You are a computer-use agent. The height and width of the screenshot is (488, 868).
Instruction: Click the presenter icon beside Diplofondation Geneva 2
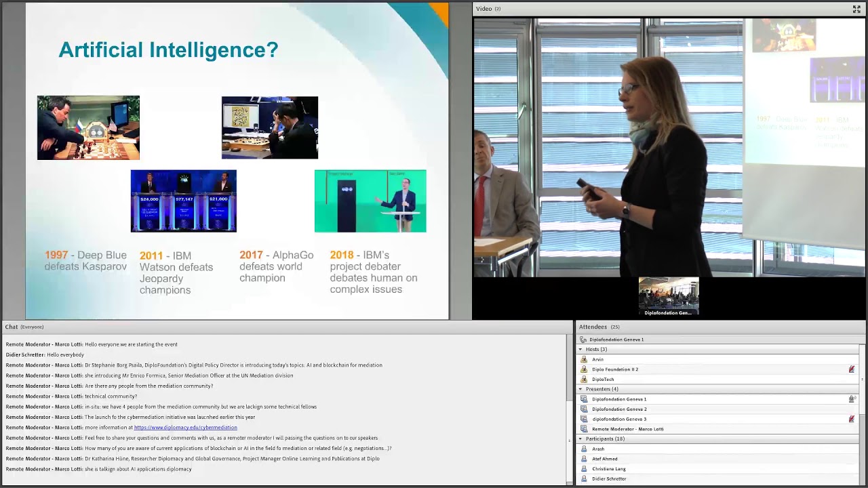[584, 409]
